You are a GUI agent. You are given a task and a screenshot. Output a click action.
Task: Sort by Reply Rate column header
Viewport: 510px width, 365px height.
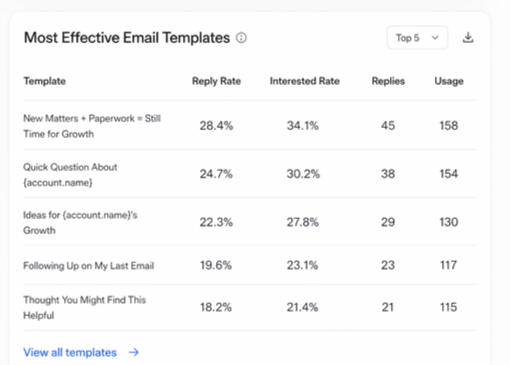[216, 81]
